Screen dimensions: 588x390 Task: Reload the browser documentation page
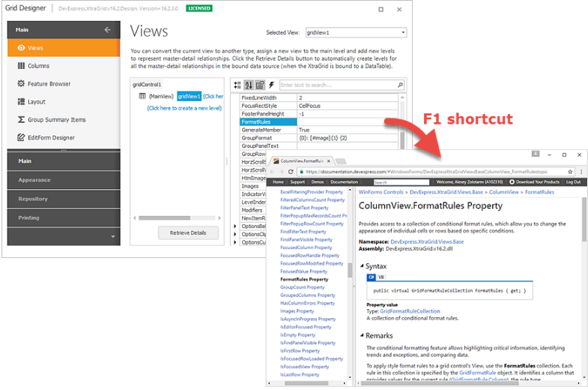291,172
